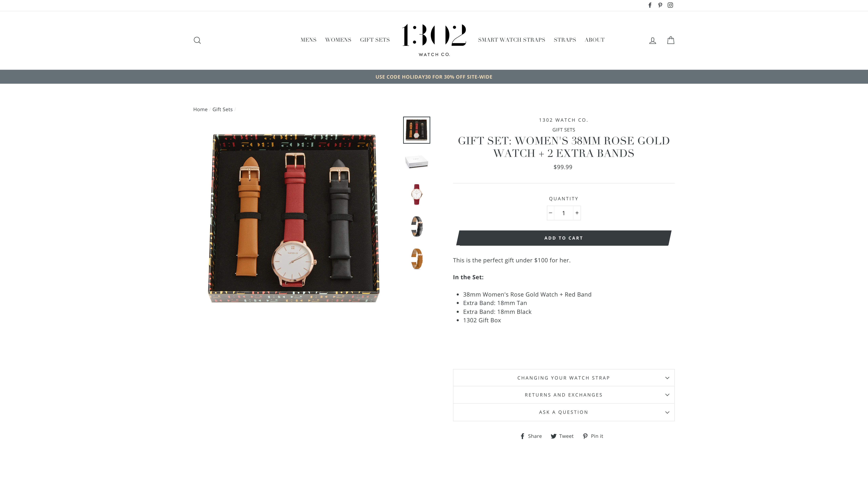The image size is (868, 488).
Task: Pin it on Pinterest
Action: (593, 436)
